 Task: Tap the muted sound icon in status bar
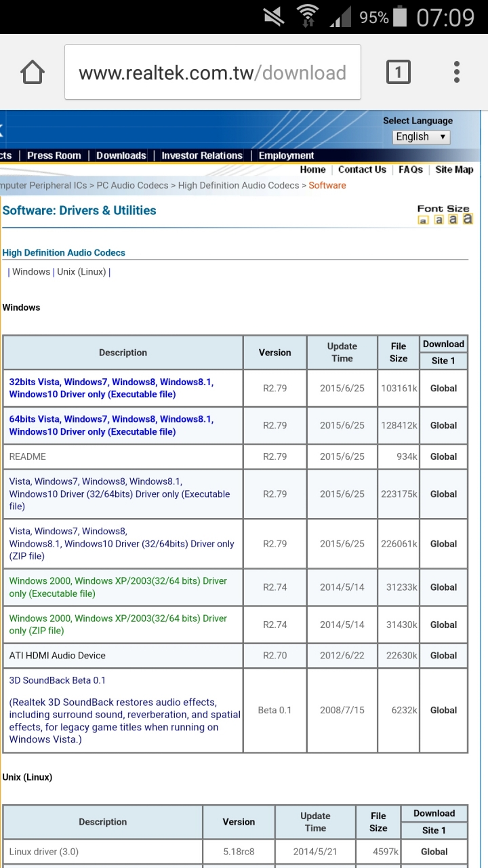click(274, 17)
